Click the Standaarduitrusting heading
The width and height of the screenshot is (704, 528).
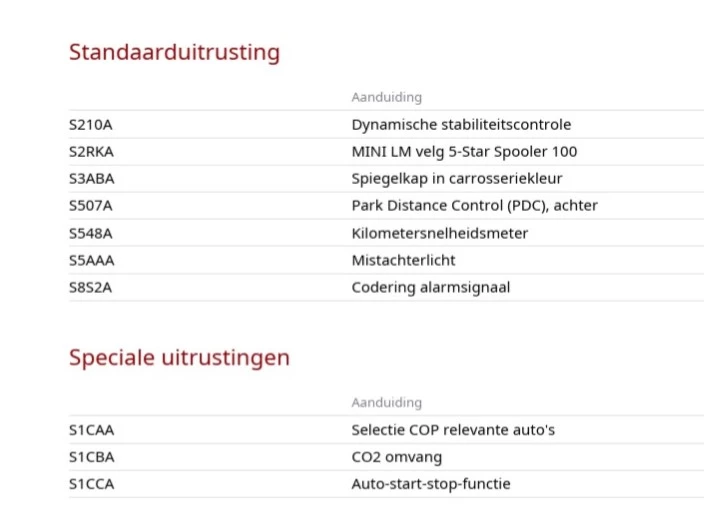coord(175,53)
